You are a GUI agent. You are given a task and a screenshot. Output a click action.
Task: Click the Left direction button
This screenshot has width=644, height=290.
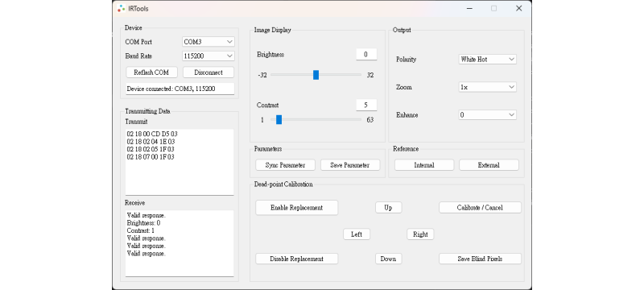[357, 234]
